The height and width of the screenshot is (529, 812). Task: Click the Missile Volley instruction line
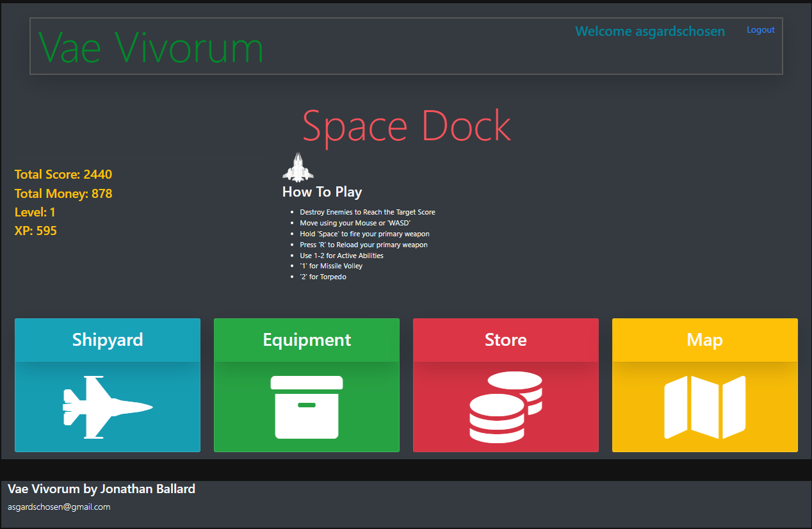331,266
